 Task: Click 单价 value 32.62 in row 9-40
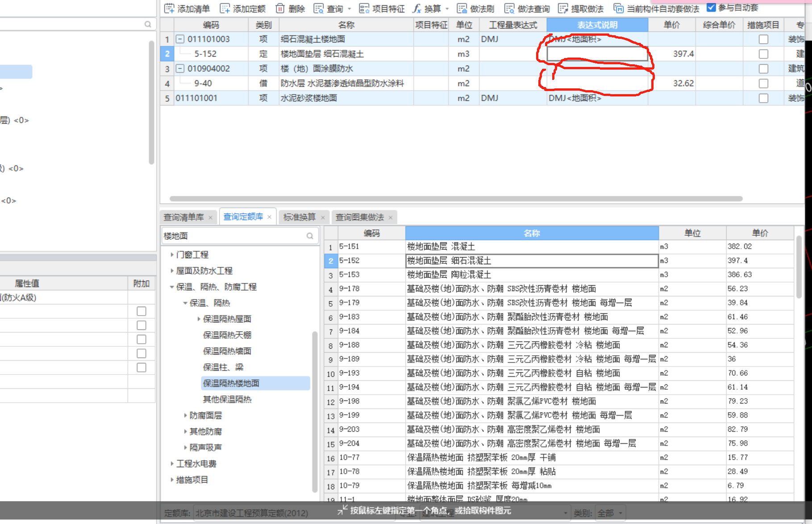click(683, 83)
